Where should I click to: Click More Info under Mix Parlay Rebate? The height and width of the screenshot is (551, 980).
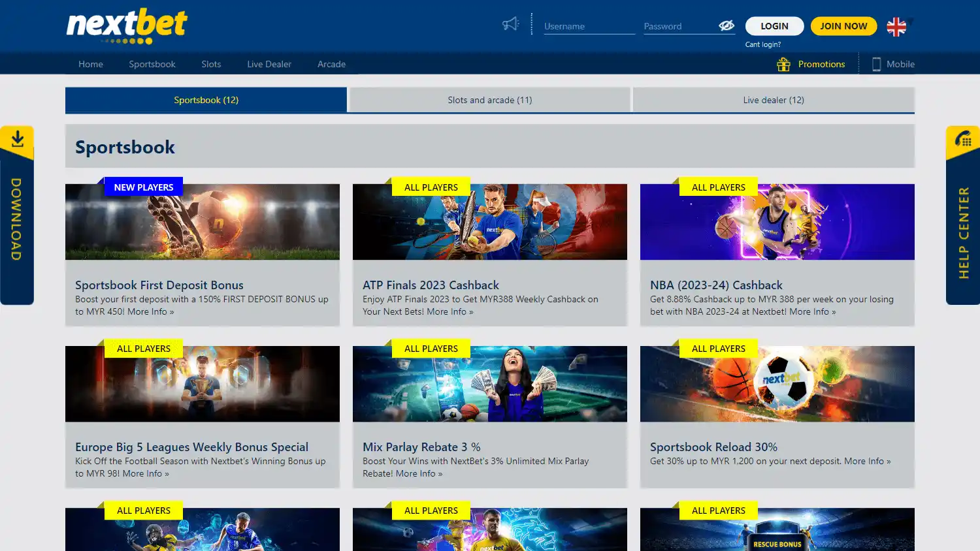(419, 473)
